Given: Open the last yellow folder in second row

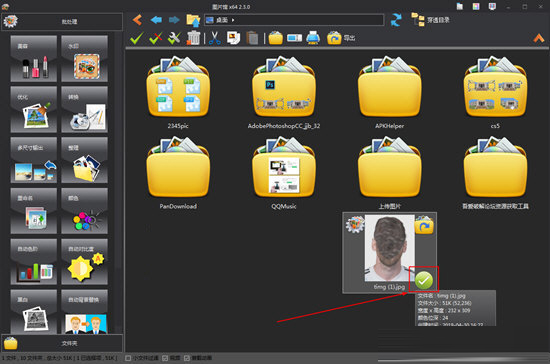Looking at the screenshot, I should pyautogui.click(x=495, y=167).
